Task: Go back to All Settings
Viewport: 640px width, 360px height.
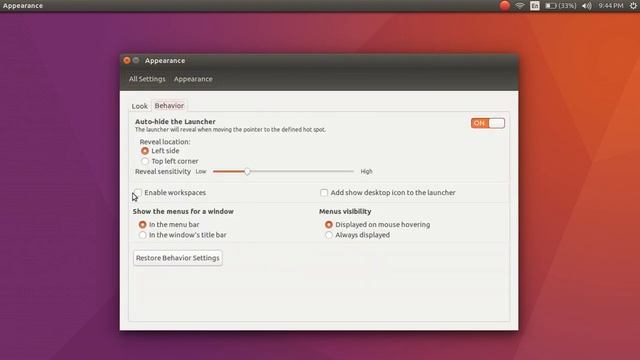Action: [x=147, y=79]
